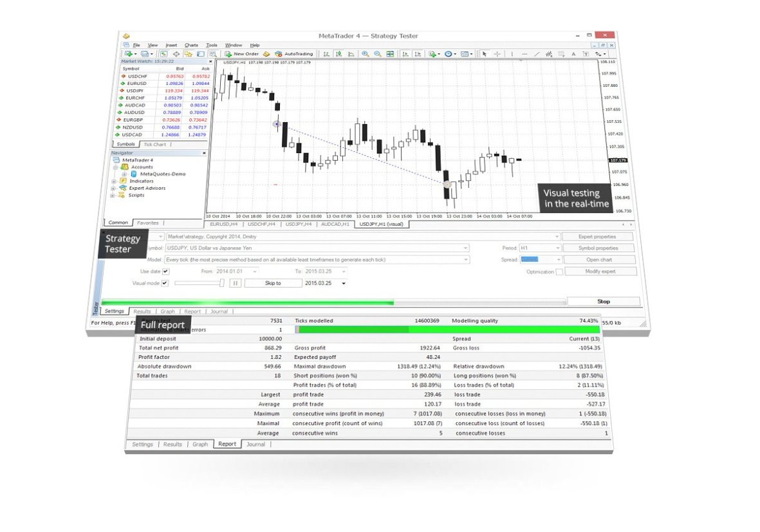Image resolution: width=760 pixels, height=532 pixels.
Task: Select the horizontal line drawing tool
Action: [x=524, y=54]
